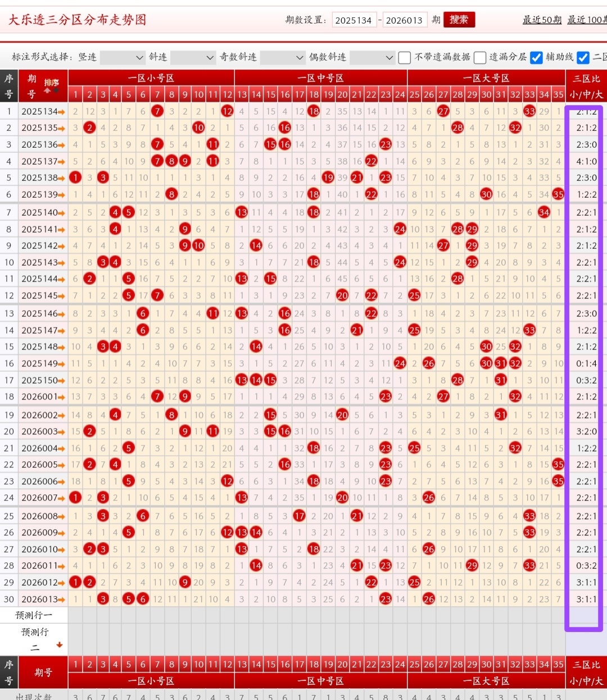Image resolution: width=607 pixels, height=700 pixels.
Task: Uncheck the 辅助线 checkbox
Action: (x=536, y=57)
